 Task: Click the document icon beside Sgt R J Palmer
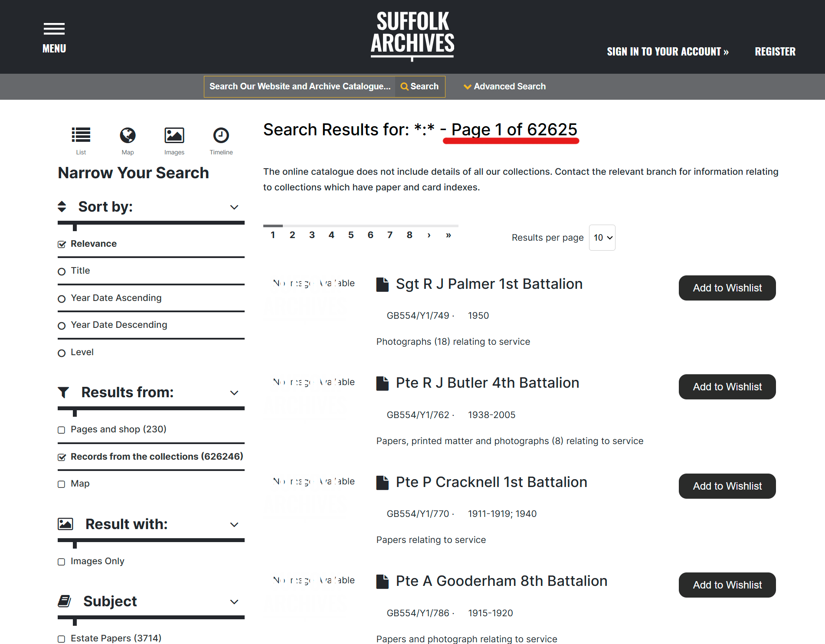(382, 284)
